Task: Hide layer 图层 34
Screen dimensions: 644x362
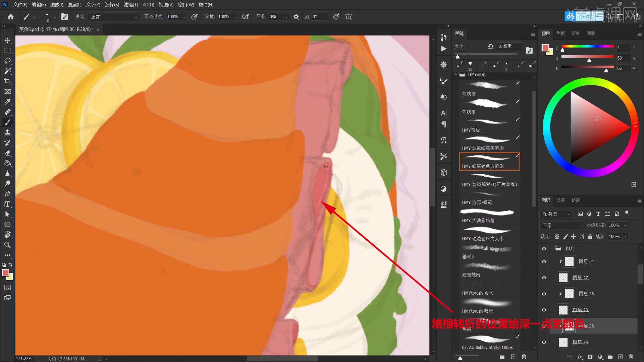Action: (x=544, y=261)
